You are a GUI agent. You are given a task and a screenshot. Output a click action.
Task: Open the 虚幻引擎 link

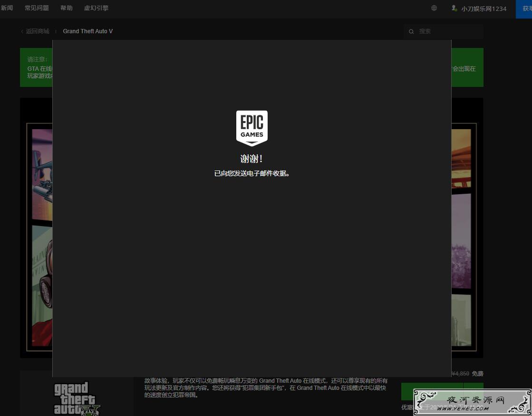click(x=97, y=8)
